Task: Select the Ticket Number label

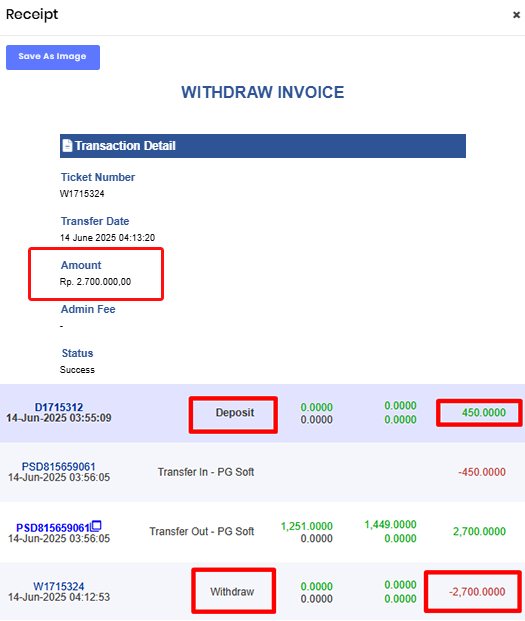Action: point(98,177)
